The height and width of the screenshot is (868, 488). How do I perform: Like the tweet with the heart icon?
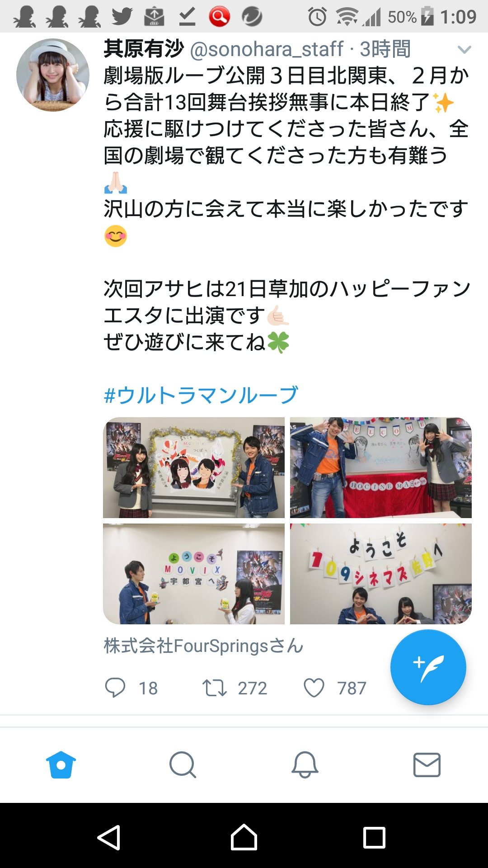coord(314,688)
